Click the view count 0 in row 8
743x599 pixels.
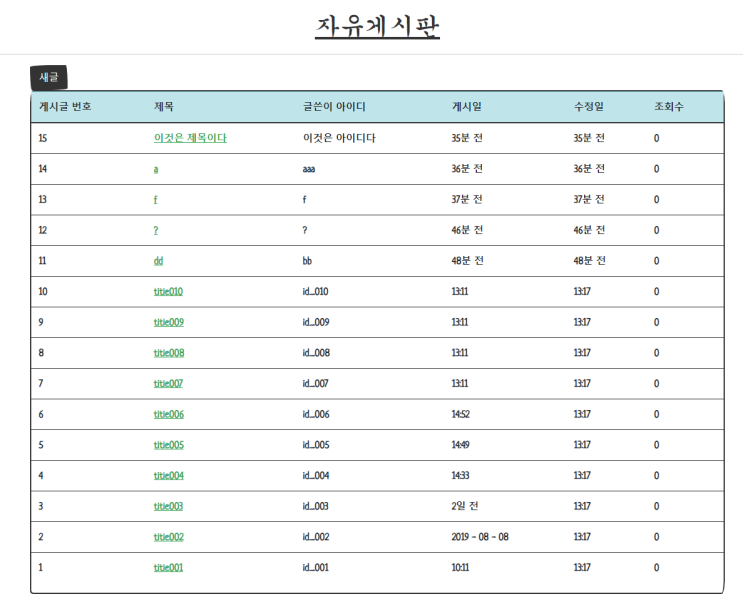(656, 353)
